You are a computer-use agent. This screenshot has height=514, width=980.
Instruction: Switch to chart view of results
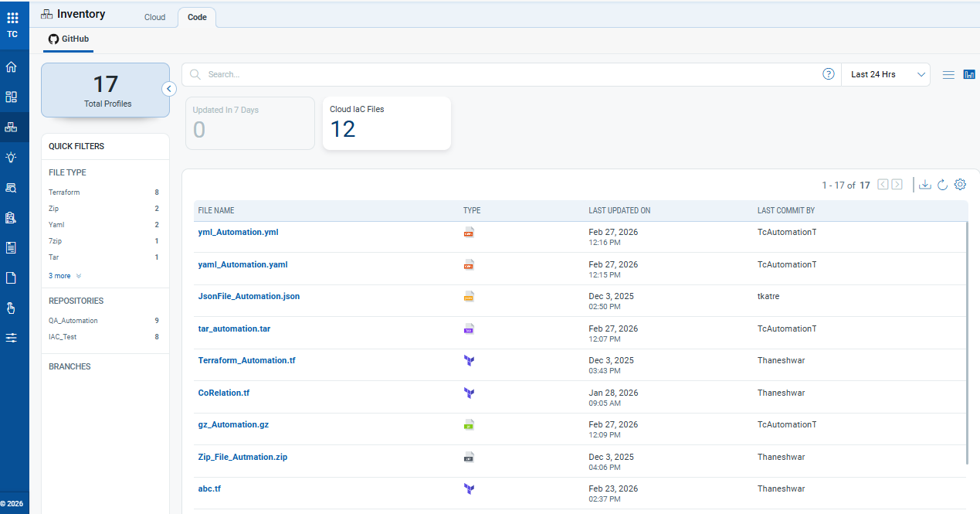click(969, 74)
